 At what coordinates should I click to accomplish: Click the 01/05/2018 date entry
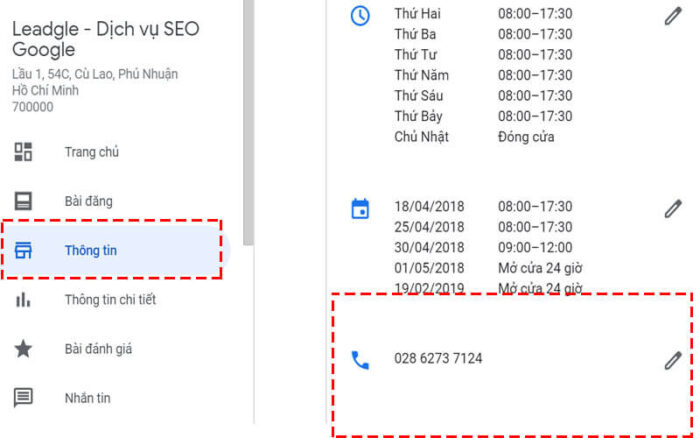(429, 268)
